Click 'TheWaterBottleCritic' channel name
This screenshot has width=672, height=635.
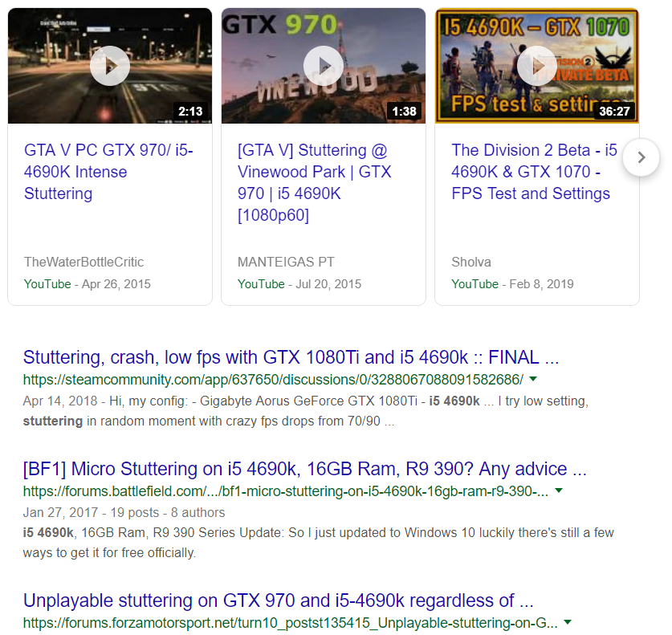pos(84,262)
